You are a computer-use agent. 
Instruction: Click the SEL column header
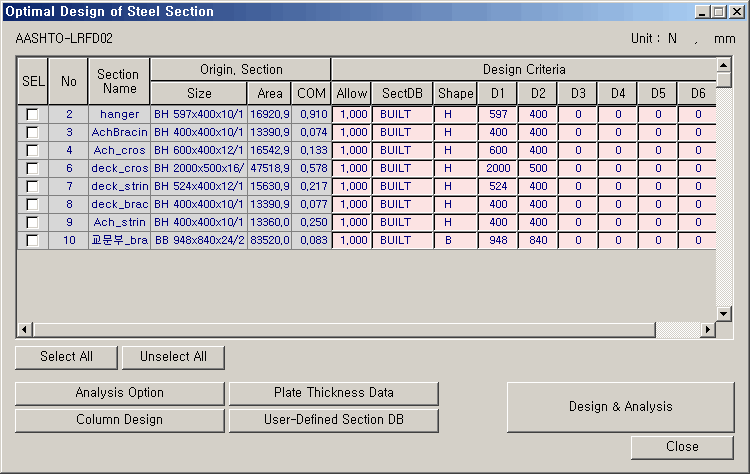click(33, 81)
